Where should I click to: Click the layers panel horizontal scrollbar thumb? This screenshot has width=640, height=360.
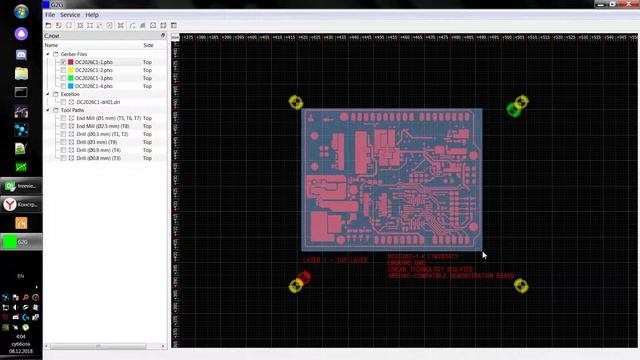click(98, 346)
